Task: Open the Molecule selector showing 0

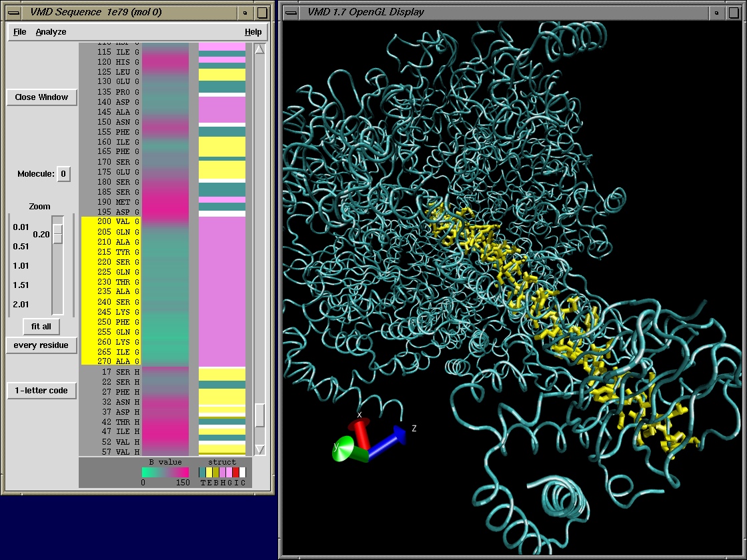Action: coord(63,174)
